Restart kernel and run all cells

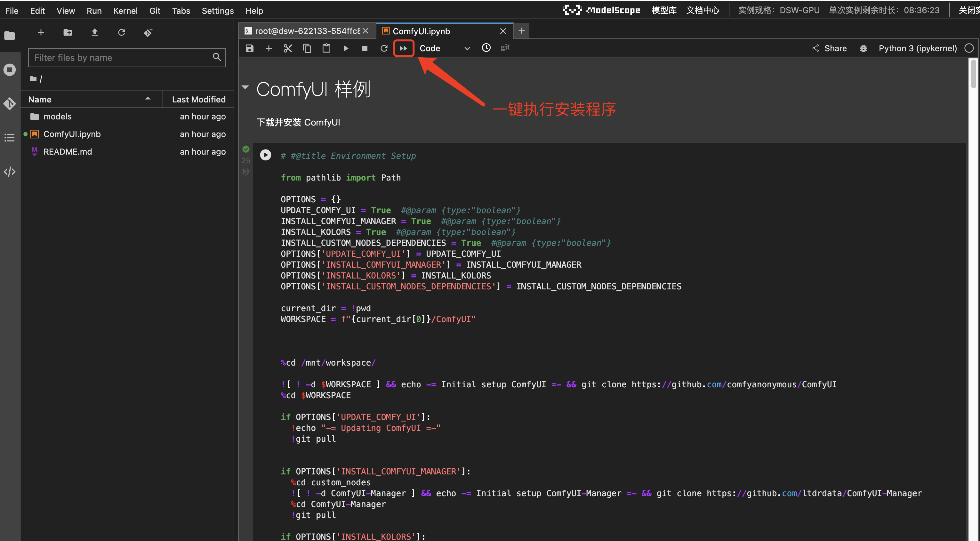403,48
